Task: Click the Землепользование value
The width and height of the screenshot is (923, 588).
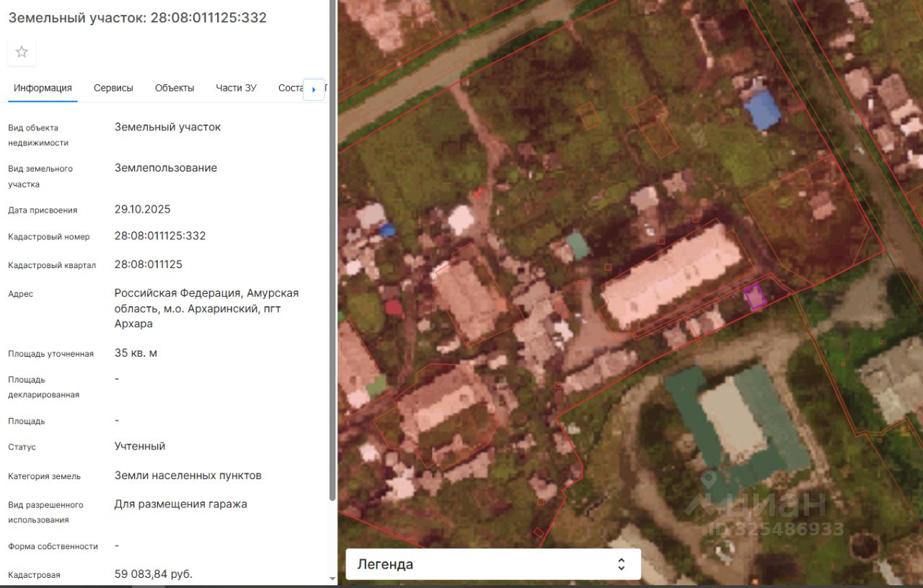Action: coord(166,168)
